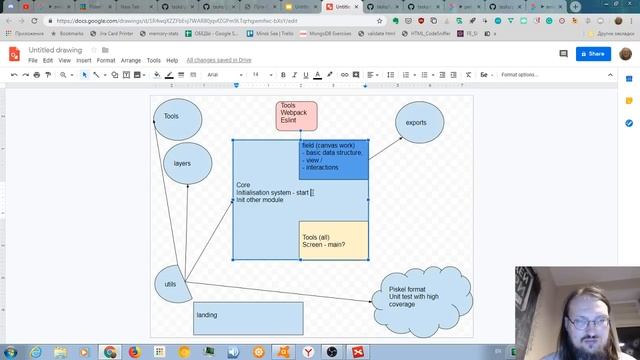Apply a bulleted list
Screen dimensions: 640x360
point(424,75)
